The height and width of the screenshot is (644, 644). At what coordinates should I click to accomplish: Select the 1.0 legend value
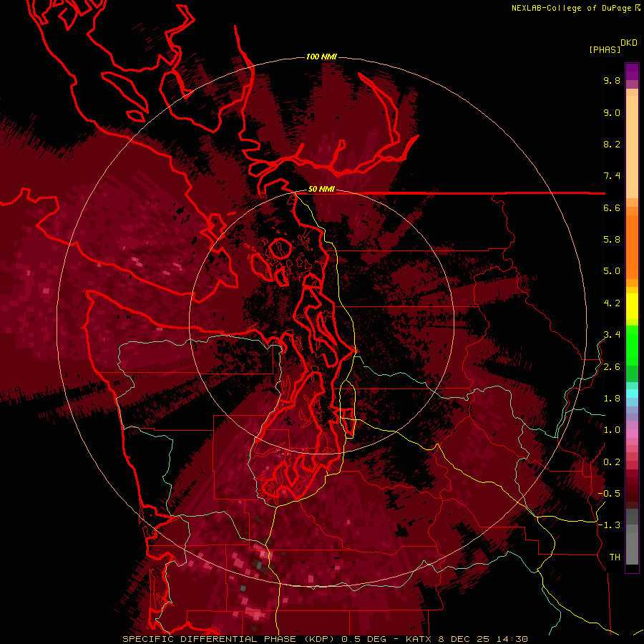(612, 430)
